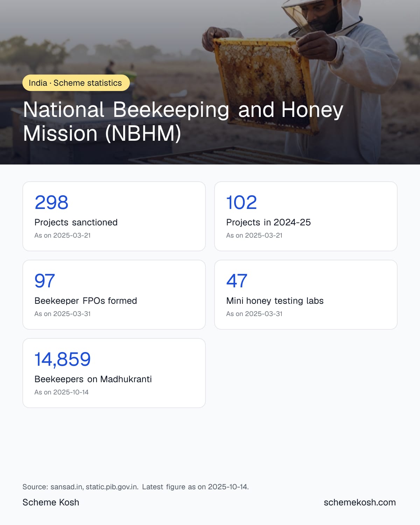Select the Projects in 2024-25 label
The image size is (420, 525).
pos(268,222)
